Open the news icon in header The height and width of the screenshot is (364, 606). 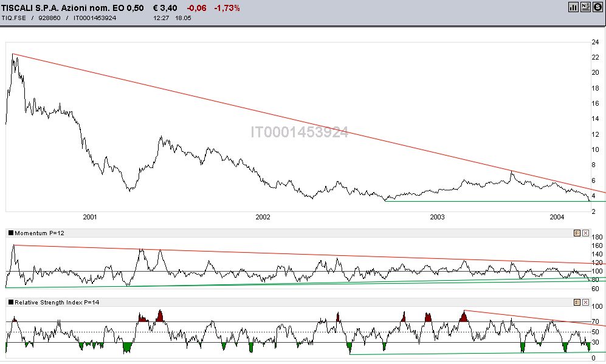click(585, 7)
